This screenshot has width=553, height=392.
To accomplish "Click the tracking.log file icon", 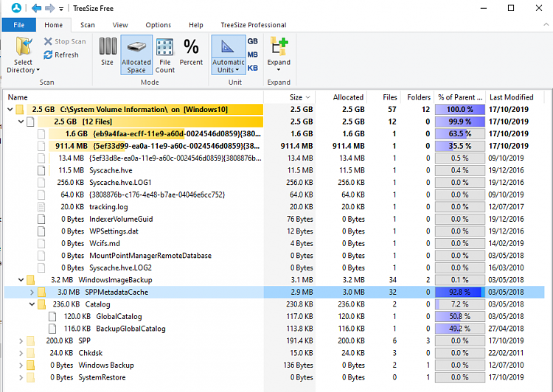I will coord(41,207).
